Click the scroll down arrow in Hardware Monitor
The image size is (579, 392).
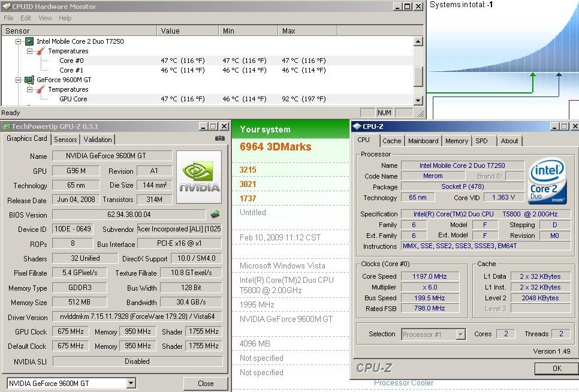(418, 100)
